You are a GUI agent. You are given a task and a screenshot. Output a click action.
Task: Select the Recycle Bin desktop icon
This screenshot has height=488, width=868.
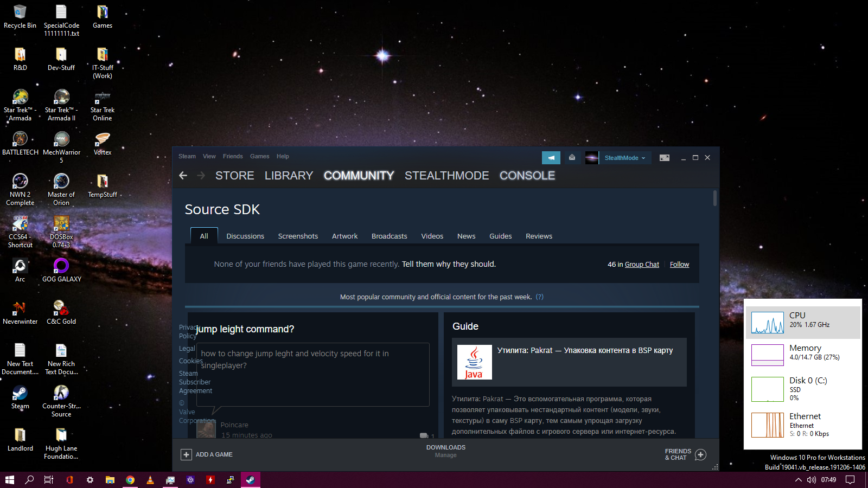point(20,17)
